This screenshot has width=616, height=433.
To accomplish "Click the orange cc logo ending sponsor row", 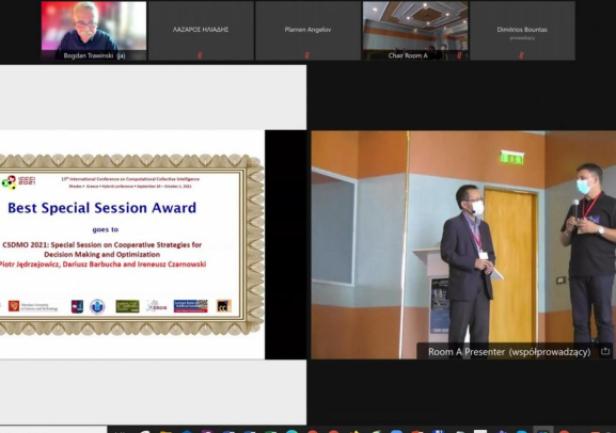I will point(224,306).
